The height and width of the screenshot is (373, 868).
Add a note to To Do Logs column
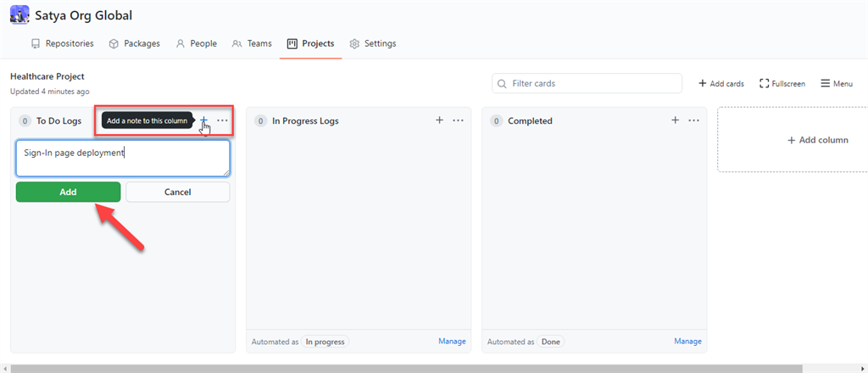click(x=203, y=120)
